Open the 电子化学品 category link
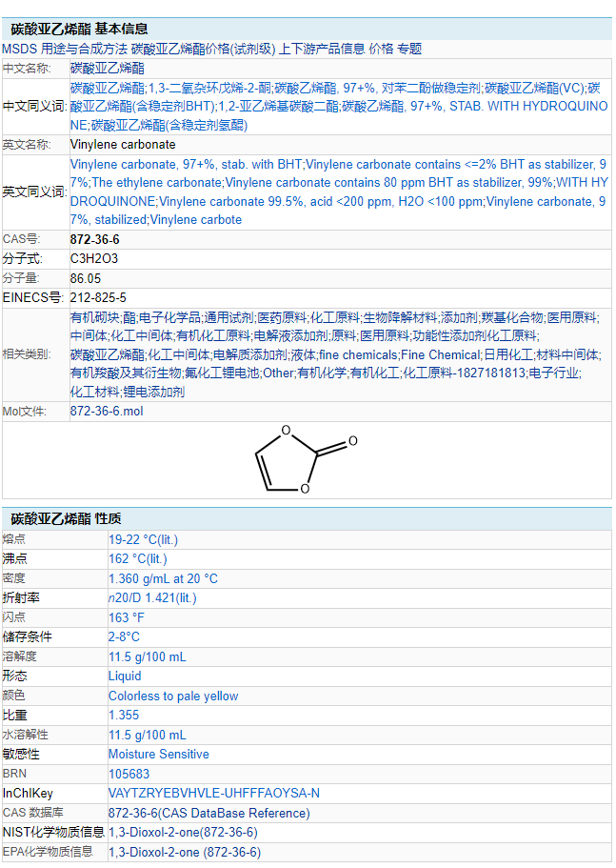616x868 pixels. pos(169,317)
